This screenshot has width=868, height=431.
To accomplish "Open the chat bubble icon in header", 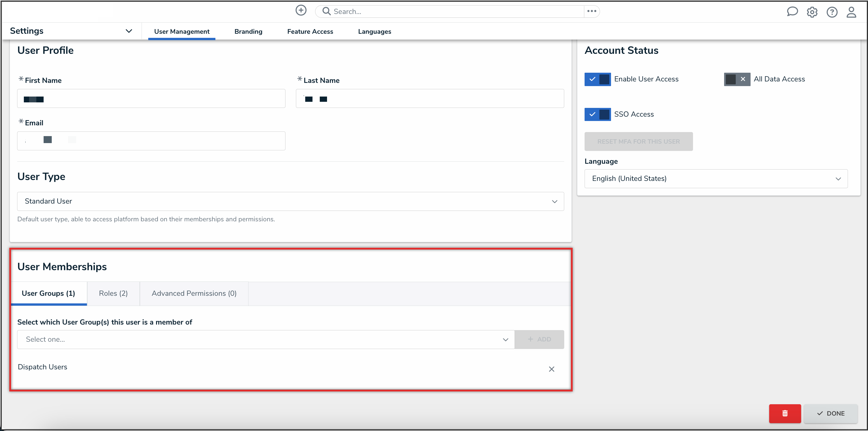I will [x=792, y=12].
